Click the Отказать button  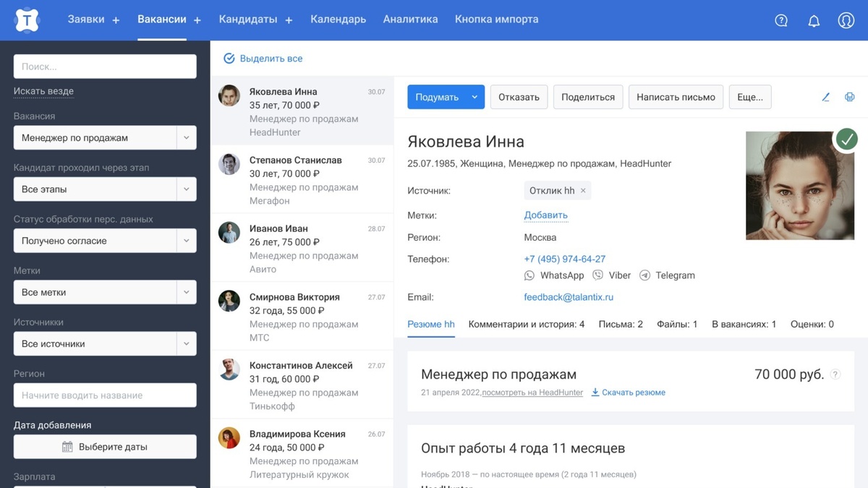point(519,96)
